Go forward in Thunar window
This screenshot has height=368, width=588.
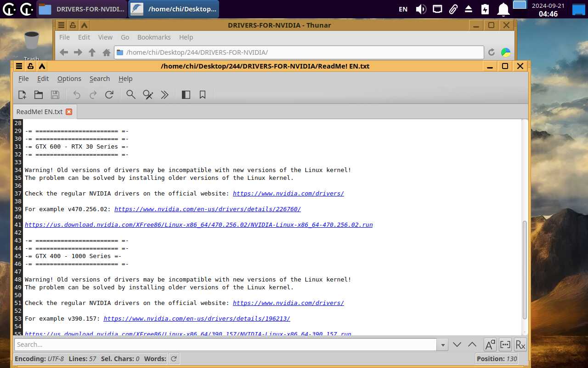[x=78, y=52]
